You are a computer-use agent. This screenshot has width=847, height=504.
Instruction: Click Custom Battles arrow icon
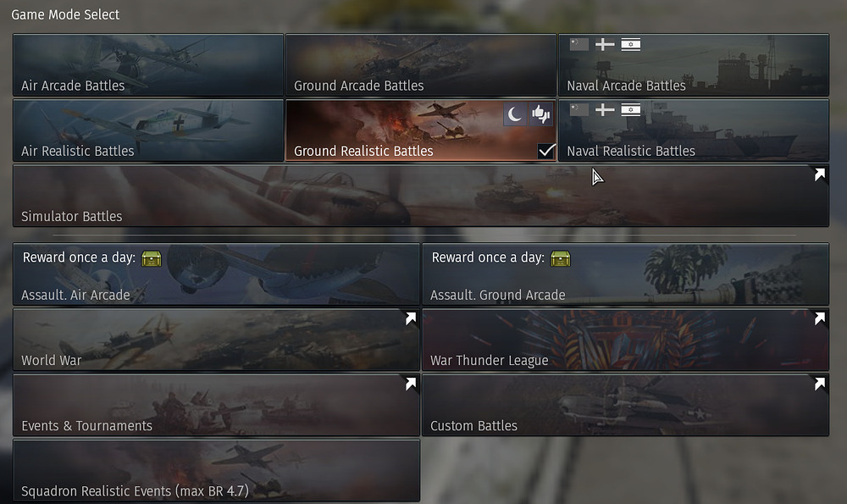[x=819, y=384]
